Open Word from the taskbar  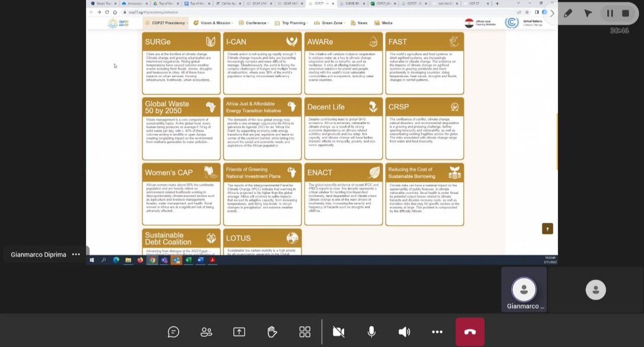(201, 260)
